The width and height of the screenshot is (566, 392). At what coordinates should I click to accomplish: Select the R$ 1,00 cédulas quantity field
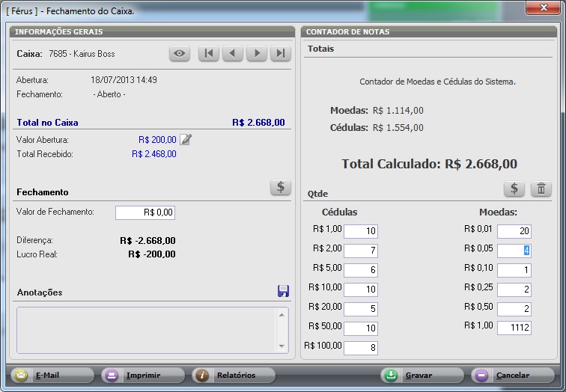click(361, 231)
